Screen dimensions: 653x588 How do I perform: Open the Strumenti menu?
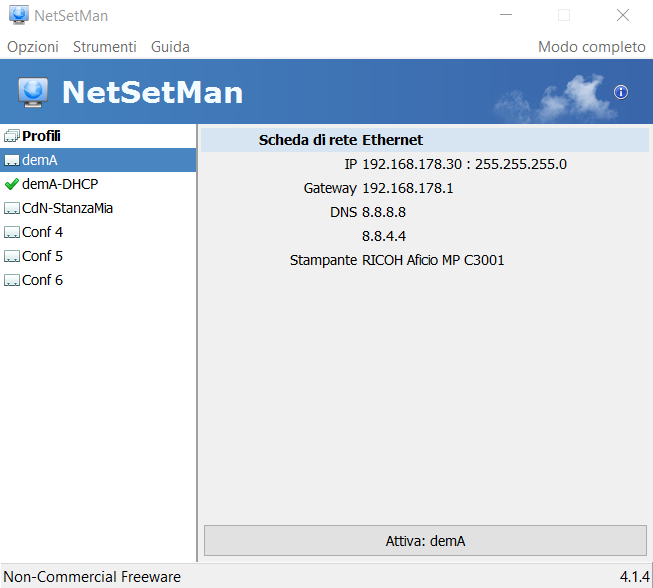coord(105,47)
